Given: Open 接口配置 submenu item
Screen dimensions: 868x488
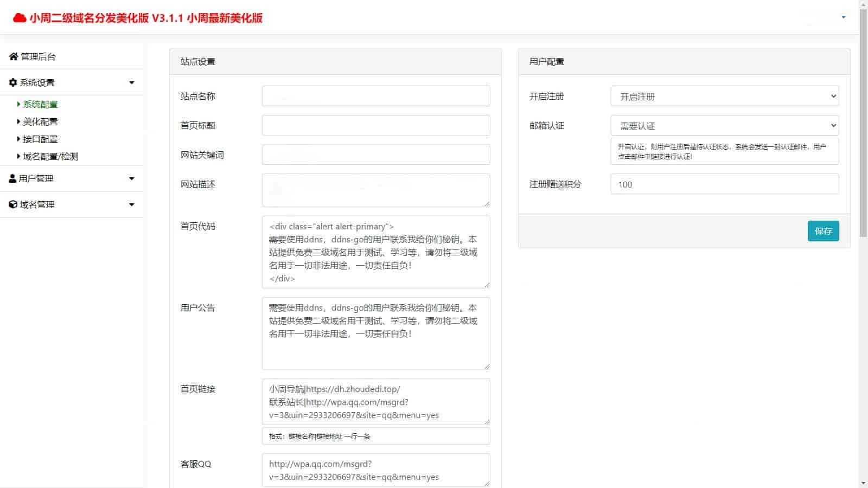Looking at the screenshot, I should click(x=40, y=139).
